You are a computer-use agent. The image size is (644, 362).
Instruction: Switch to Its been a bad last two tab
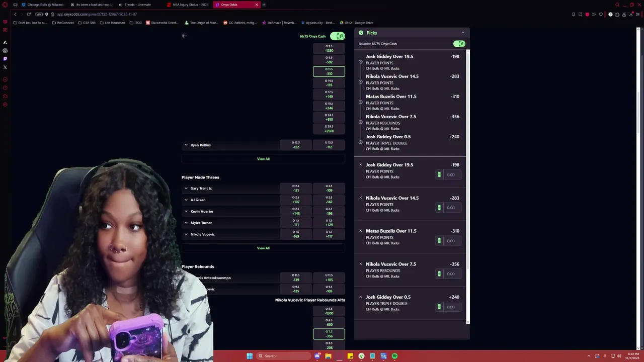[x=92, y=5]
